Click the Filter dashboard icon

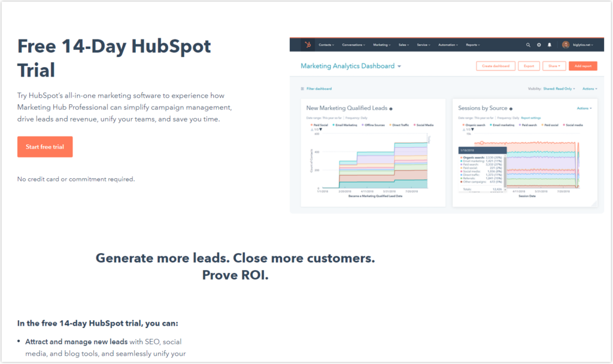coord(302,89)
